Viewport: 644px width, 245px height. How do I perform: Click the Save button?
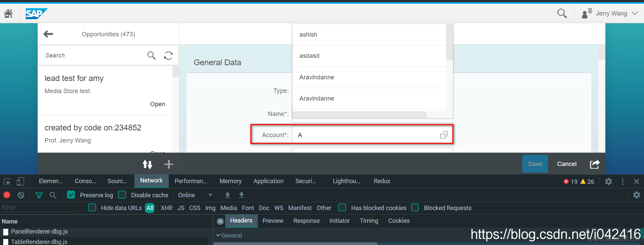pos(535,164)
